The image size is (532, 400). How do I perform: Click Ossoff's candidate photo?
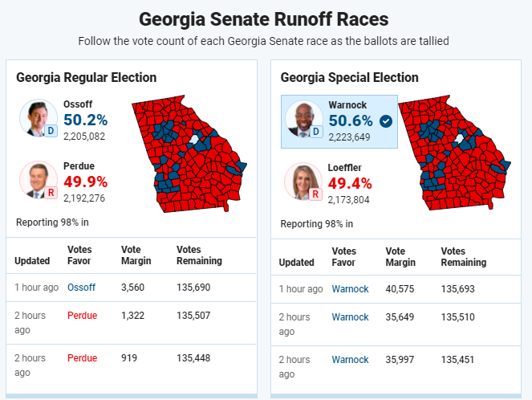[38, 118]
